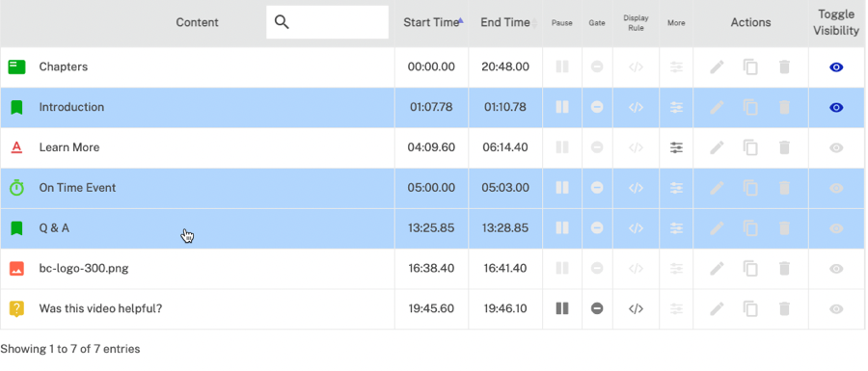Select the bc-logo-300.png row
Viewport: 868px width, 371px height.
coord(433,269)
